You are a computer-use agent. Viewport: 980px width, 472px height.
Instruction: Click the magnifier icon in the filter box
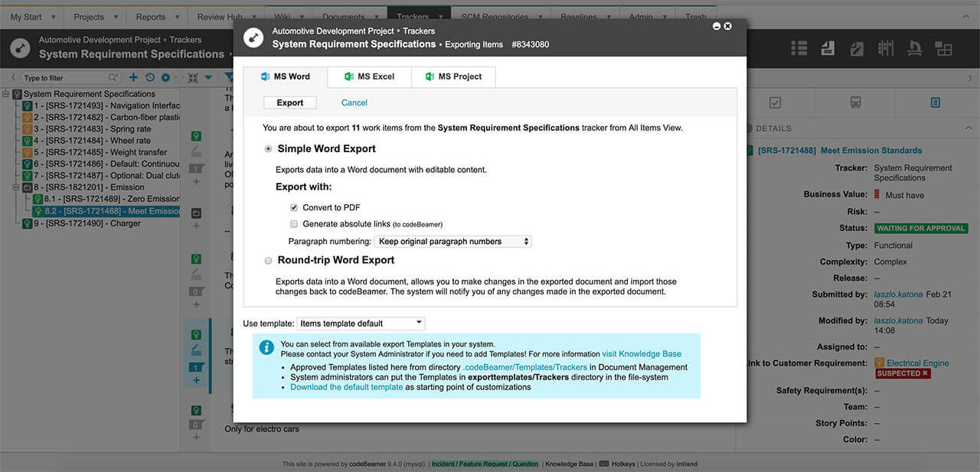(113, 77)
